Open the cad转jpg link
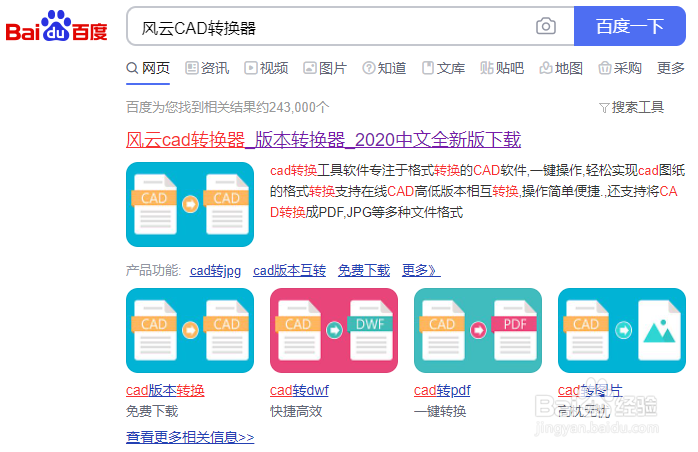698x452 pixels. point(215,270)
